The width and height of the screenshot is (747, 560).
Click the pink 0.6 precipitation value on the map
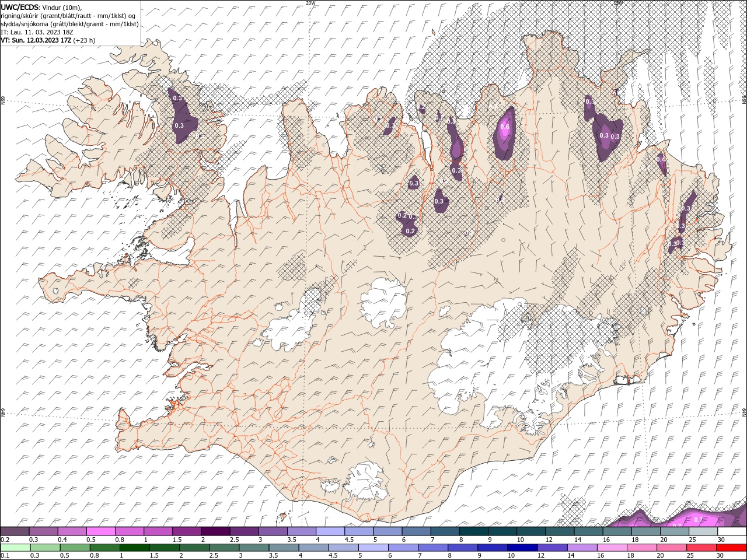[505, 127]
